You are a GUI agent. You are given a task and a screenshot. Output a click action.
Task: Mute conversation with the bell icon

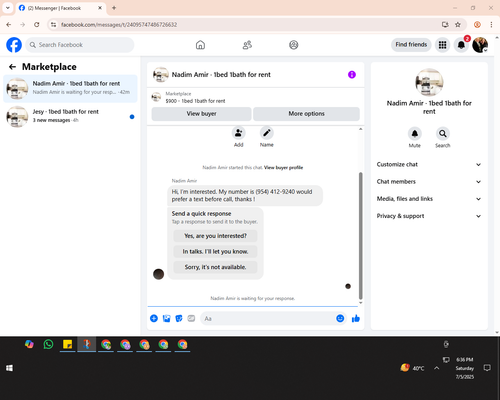415,134
